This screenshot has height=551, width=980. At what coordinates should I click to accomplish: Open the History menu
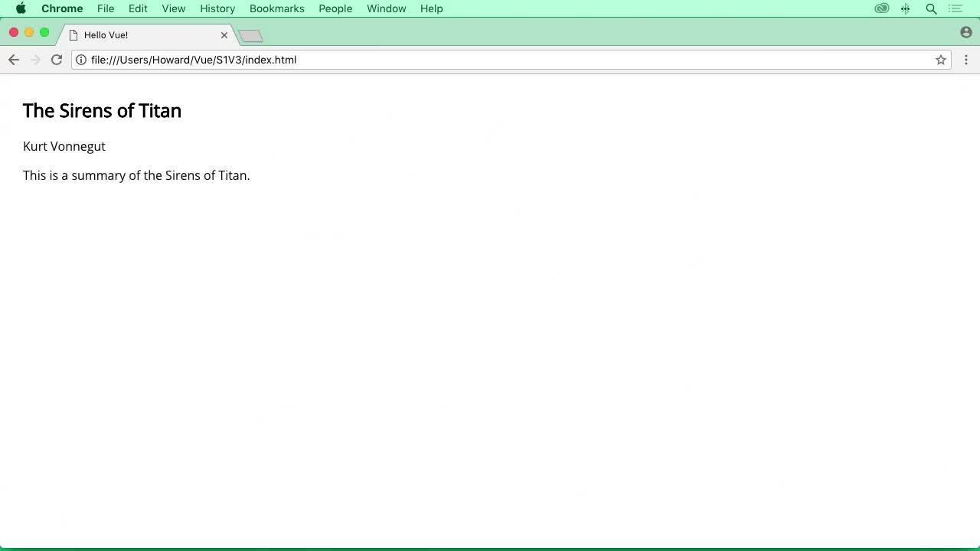tap(217, 8)
